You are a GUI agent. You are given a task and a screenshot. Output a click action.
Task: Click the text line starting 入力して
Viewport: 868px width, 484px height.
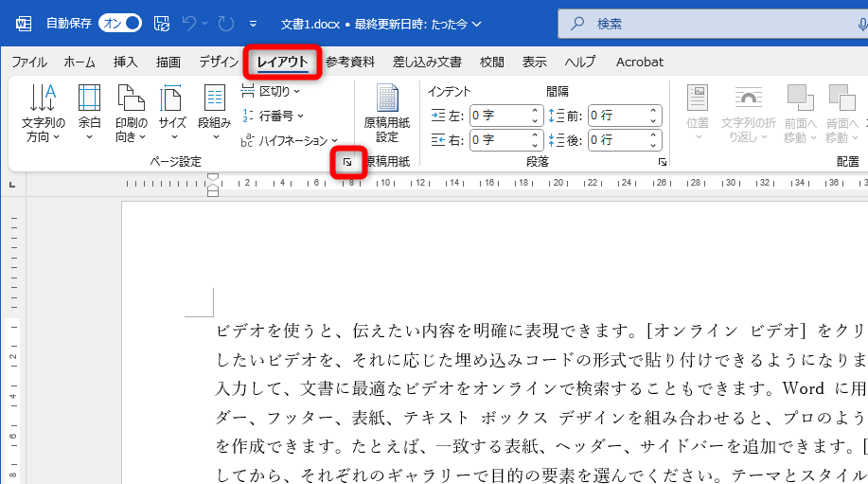541,388
